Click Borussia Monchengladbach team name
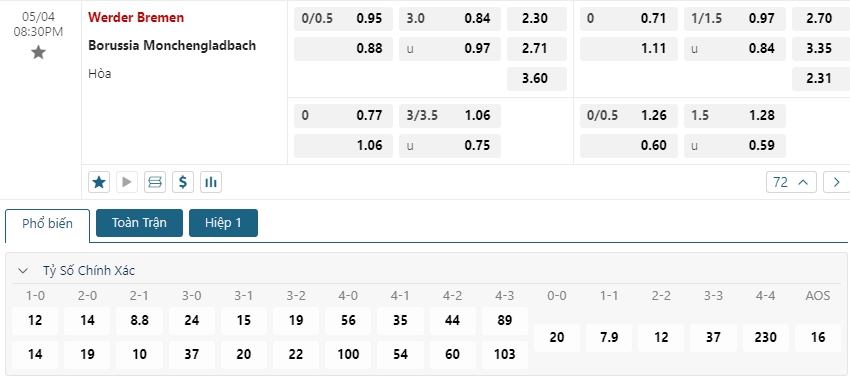850x379 pixels. tap(172, 46)
